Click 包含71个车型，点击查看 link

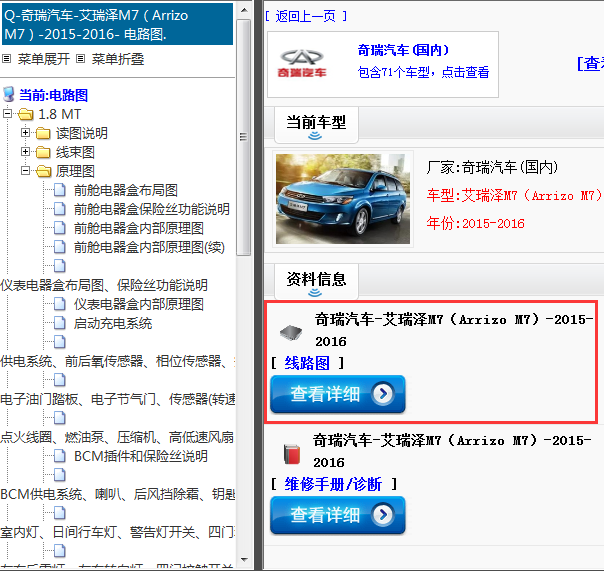(423, 72)
